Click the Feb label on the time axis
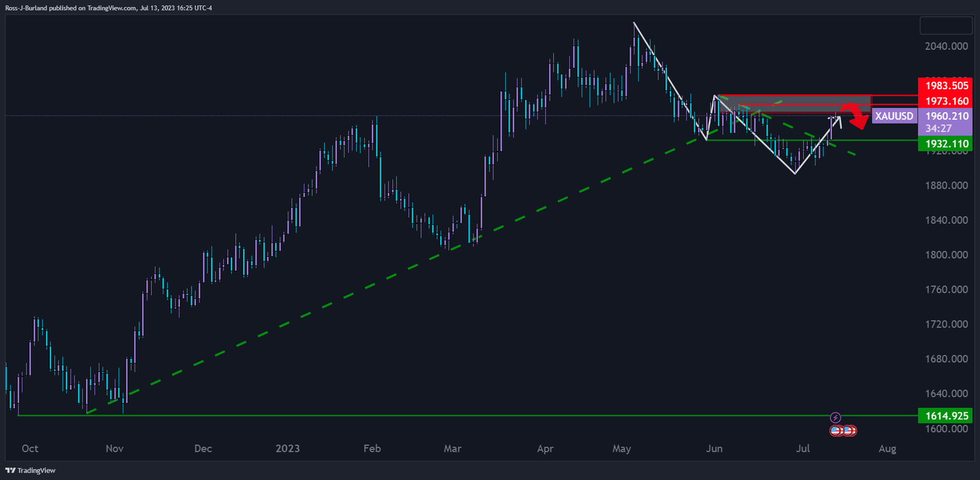This screenshot has height=480, width=980. 372,449
